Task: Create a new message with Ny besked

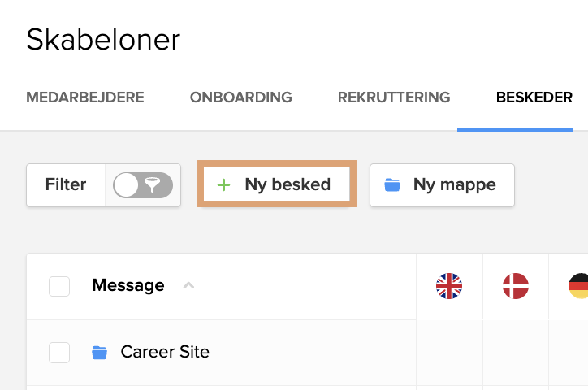Action: coord(277,184)
